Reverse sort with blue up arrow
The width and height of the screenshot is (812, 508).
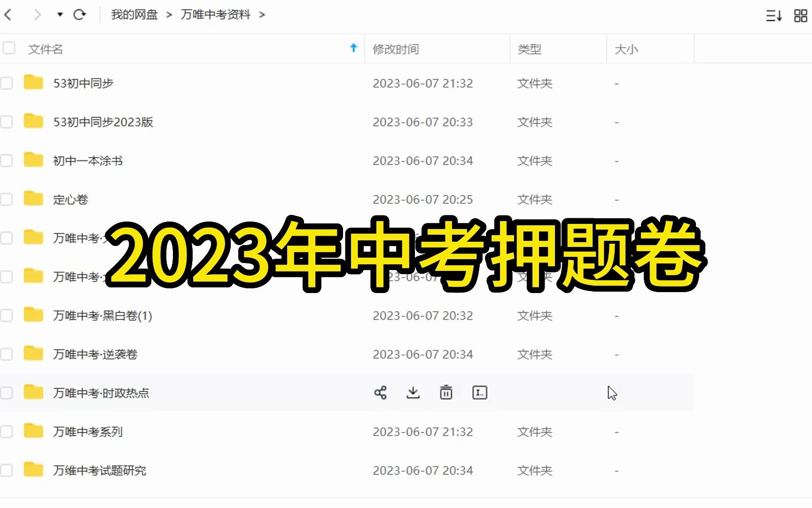(353, 48)
